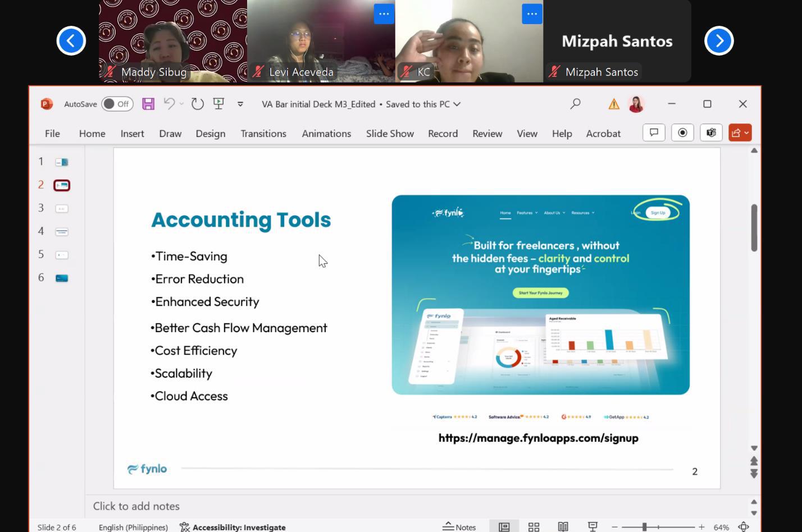Open the Search magnifier icon

pos(575,104)
